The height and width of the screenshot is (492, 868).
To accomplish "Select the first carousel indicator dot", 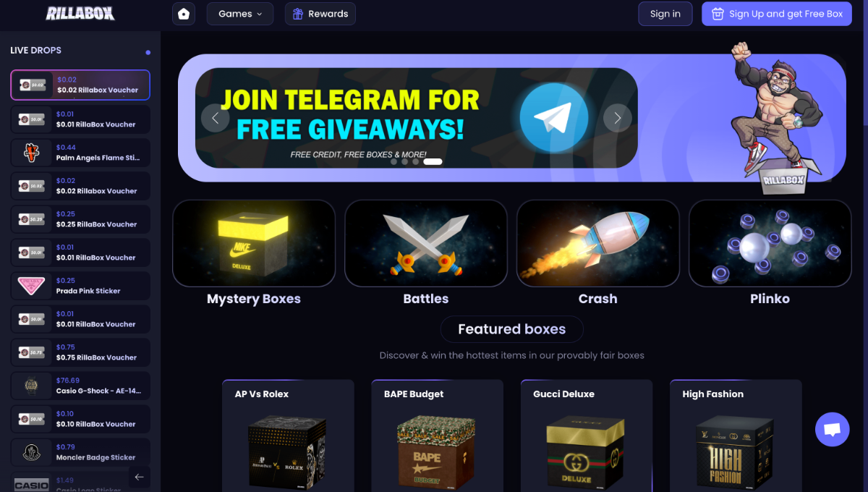I will click(x=394, y=161).
